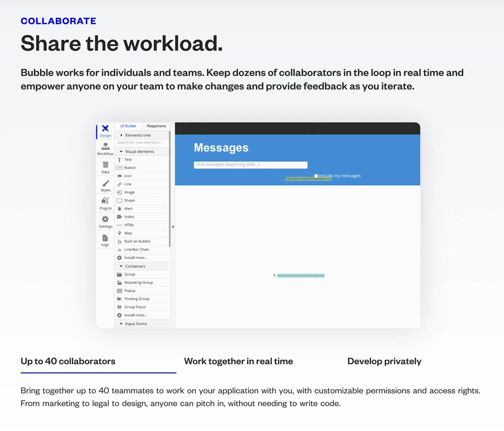Select the Develop privately tab
The image size is (504, 431).
tap(384, 361)
